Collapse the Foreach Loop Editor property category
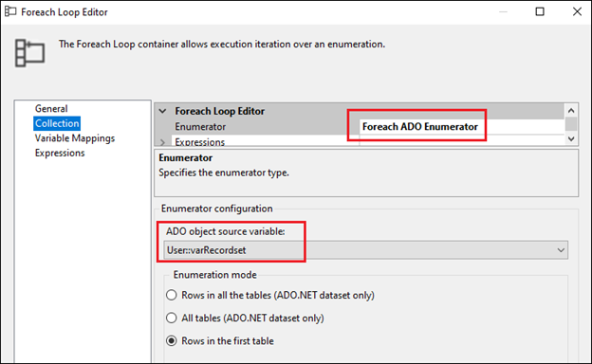 (x=163, y=111)
